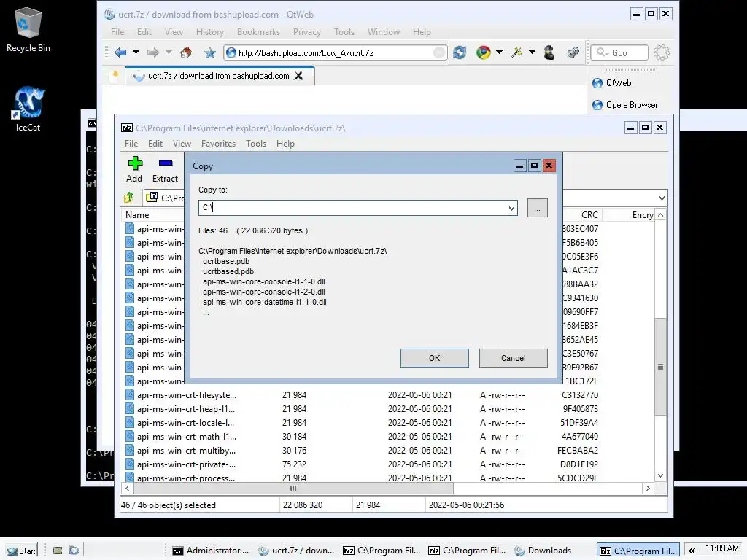747x560 pixels.
Task: Click the Start button on the taskbar
Action: [21, 551]
